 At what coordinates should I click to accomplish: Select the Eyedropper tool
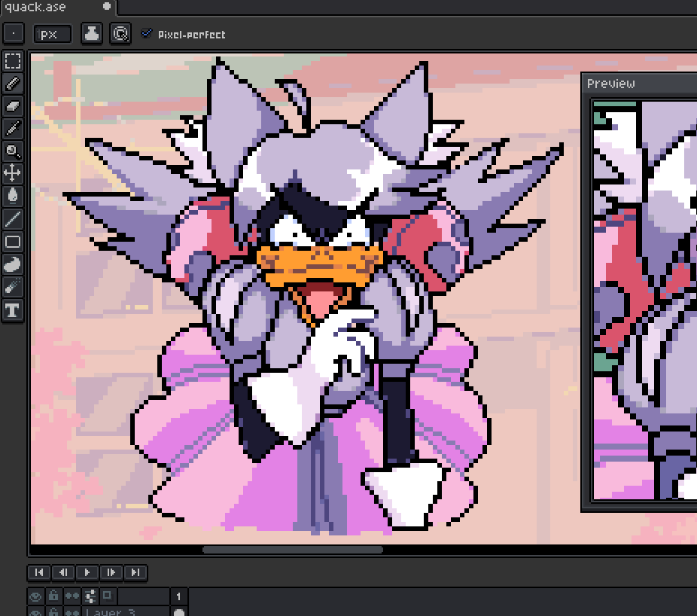pos(13,129)
